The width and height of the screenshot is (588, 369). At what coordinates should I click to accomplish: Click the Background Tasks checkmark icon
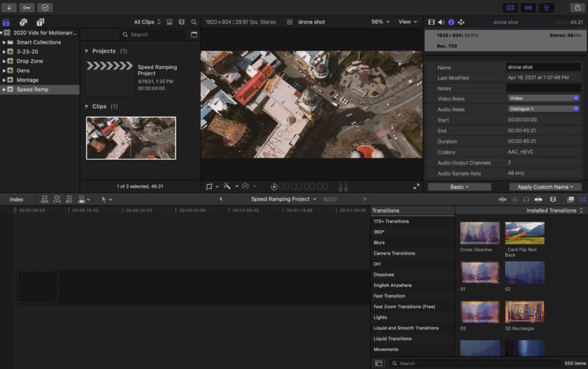pos(45,7)
